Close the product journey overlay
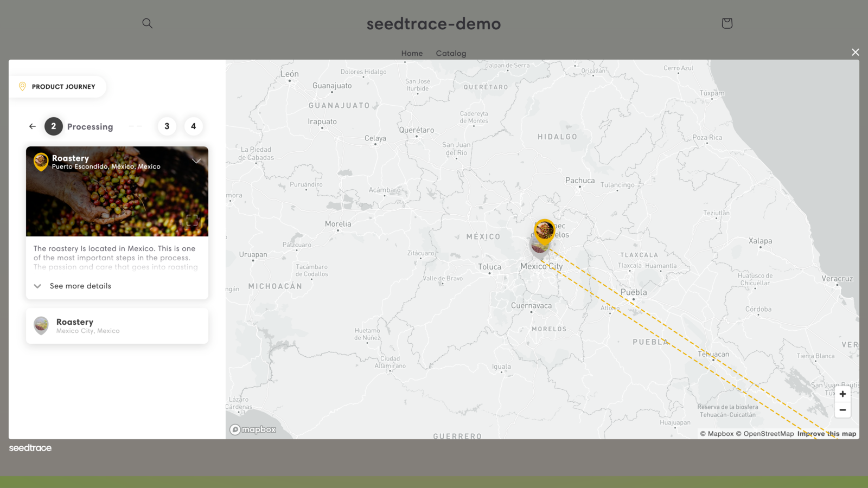 click(x=855, y=52)
